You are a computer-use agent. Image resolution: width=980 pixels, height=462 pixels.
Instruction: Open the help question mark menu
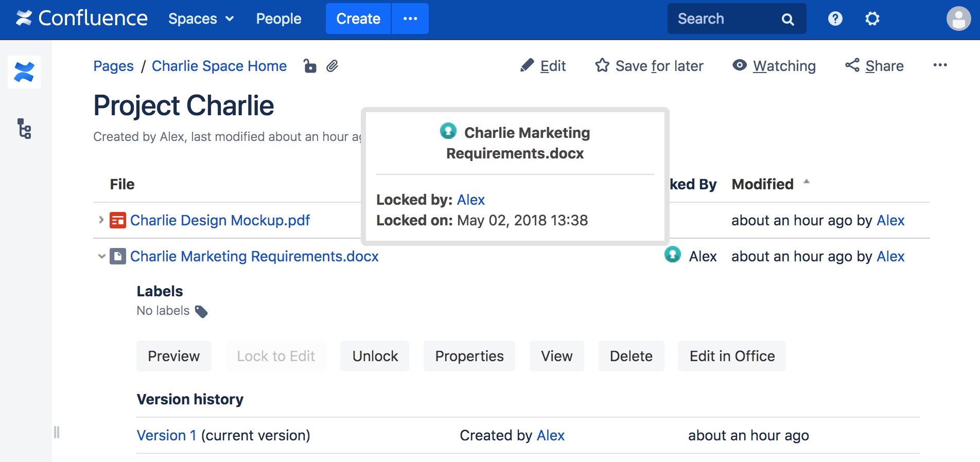(x=835, y=19)
